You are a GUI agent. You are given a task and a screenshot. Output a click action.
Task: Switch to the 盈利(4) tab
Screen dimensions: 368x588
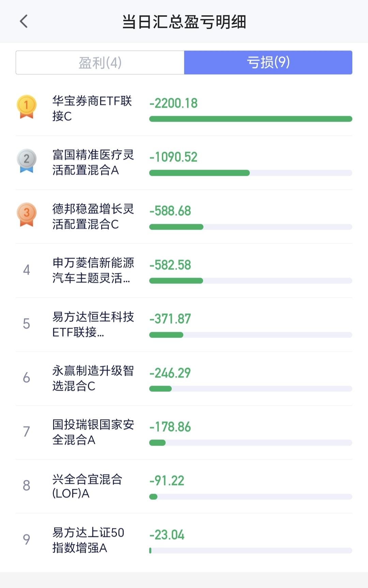(100, 63)
